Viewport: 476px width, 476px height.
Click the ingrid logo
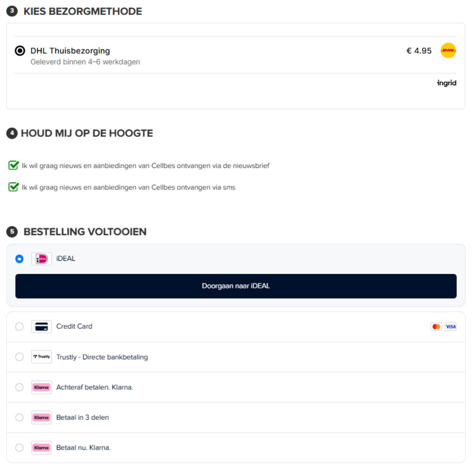[446, 83]
